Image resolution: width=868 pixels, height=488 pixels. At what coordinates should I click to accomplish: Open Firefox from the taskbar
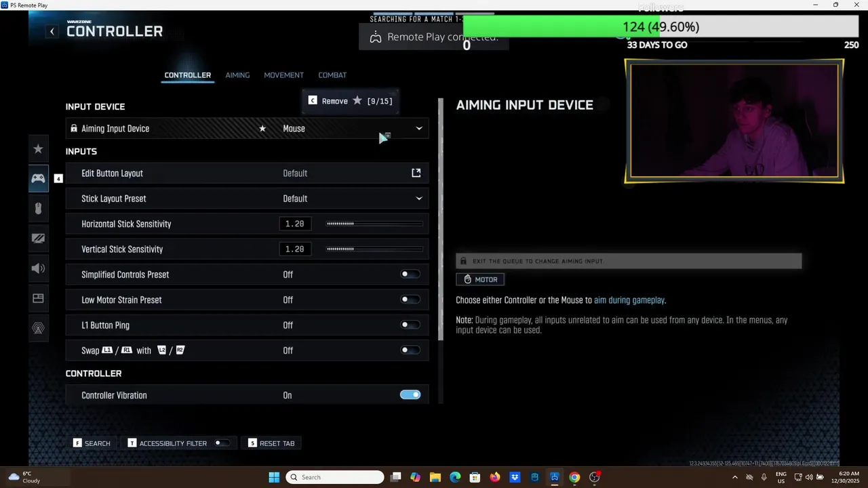(x=495, y=477)
